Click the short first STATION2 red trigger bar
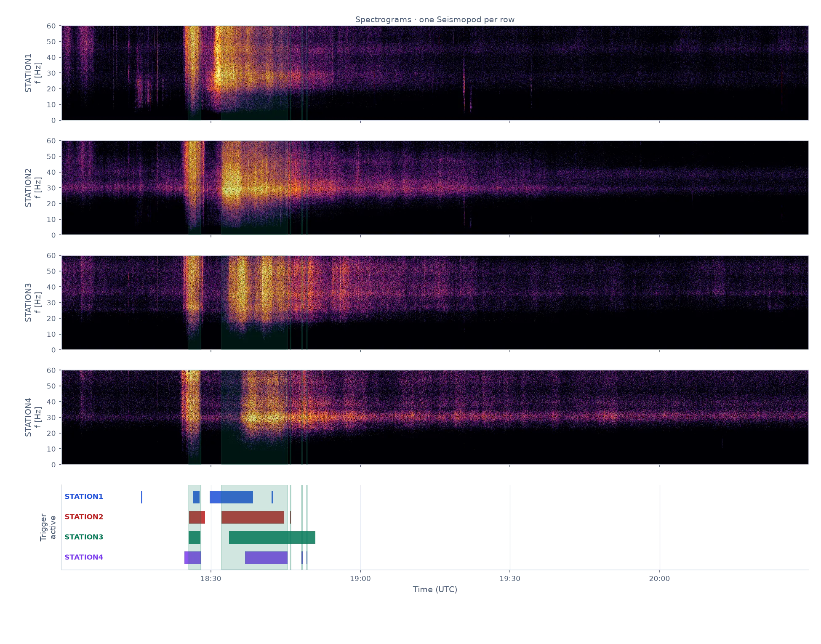Image resolution: width=821 pixels, height=644 pixels. tap(197, 517)
